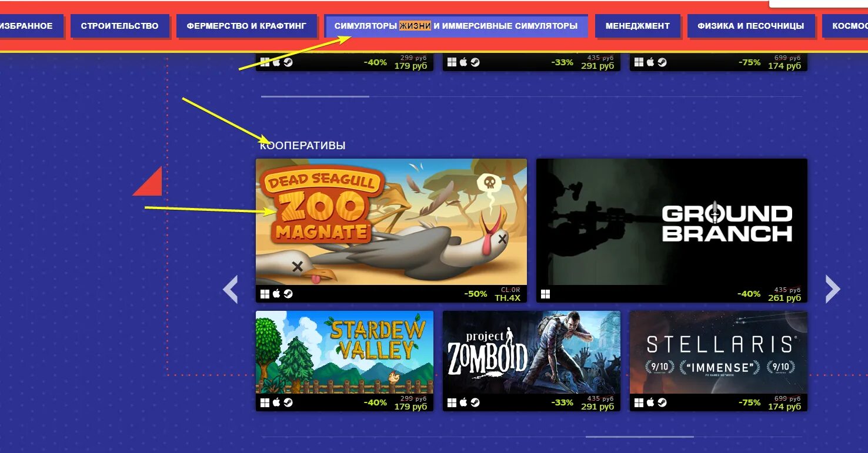Click Windows icon on Ground Branch tile
868x453 pixels.
pos(545,294)
